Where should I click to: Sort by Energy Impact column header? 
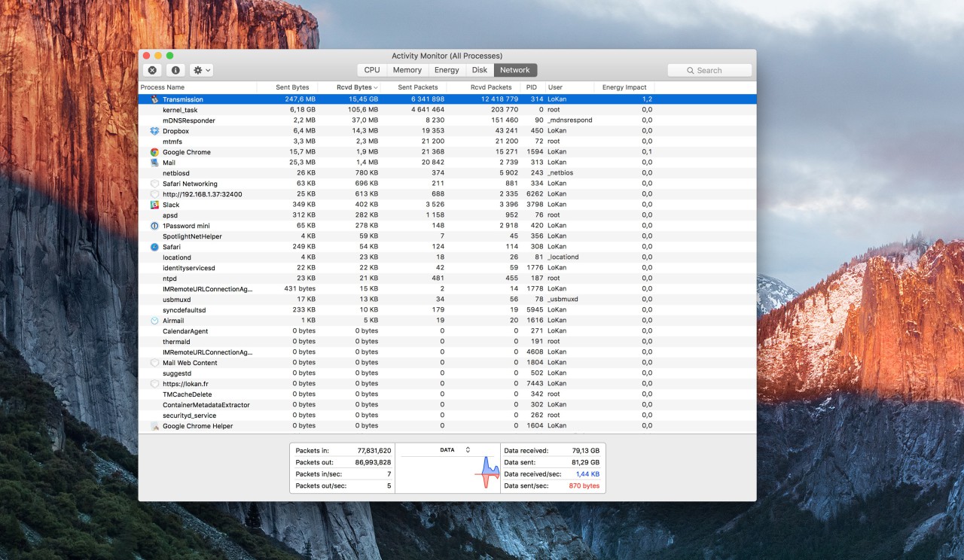click(x=624, y=87)
